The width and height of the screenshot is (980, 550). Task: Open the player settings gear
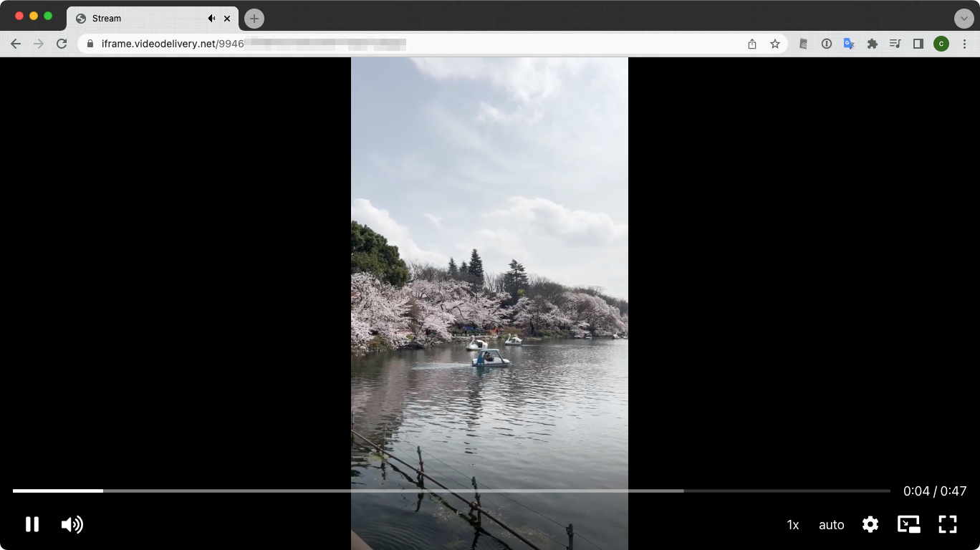click(x=870, y=524)
